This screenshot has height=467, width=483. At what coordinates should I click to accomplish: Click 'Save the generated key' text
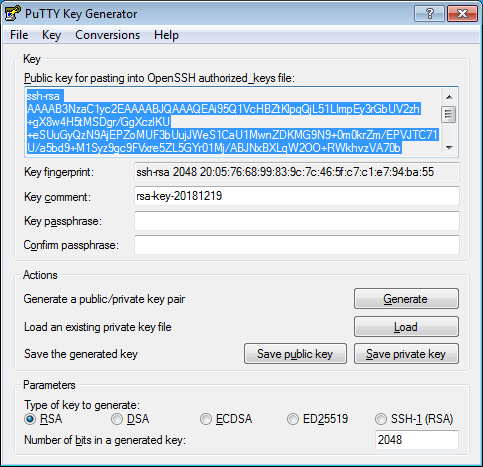tap(81, 354)
